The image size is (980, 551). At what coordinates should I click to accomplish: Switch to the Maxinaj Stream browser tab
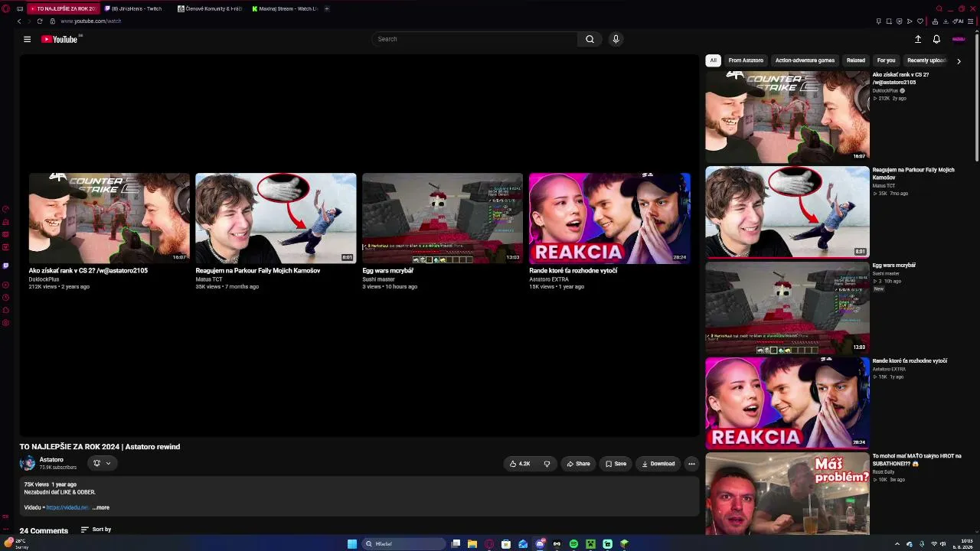click(285, 8)
